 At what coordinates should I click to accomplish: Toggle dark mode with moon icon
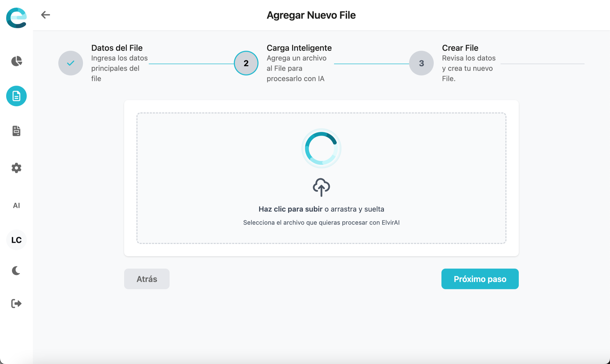[16, 271]
